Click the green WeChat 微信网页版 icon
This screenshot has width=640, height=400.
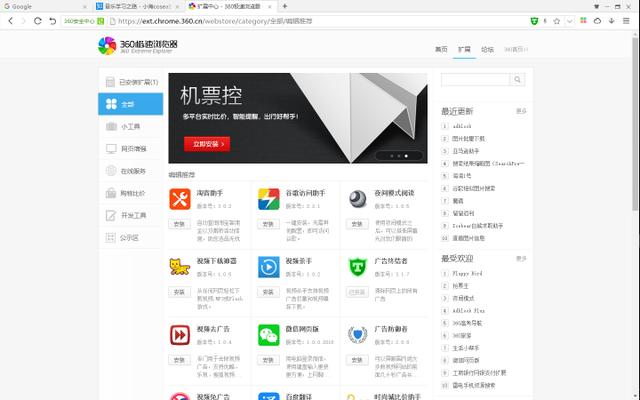(x=269, y=335)
